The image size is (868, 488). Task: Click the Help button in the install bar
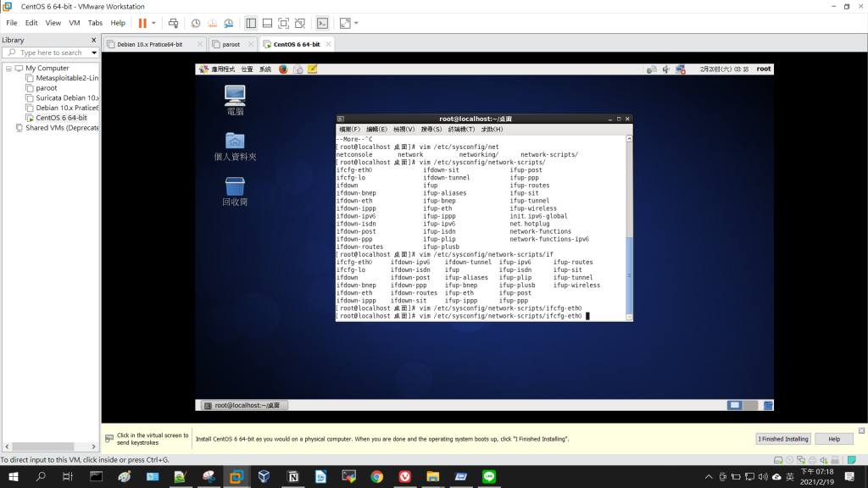(x=834, y=439)
